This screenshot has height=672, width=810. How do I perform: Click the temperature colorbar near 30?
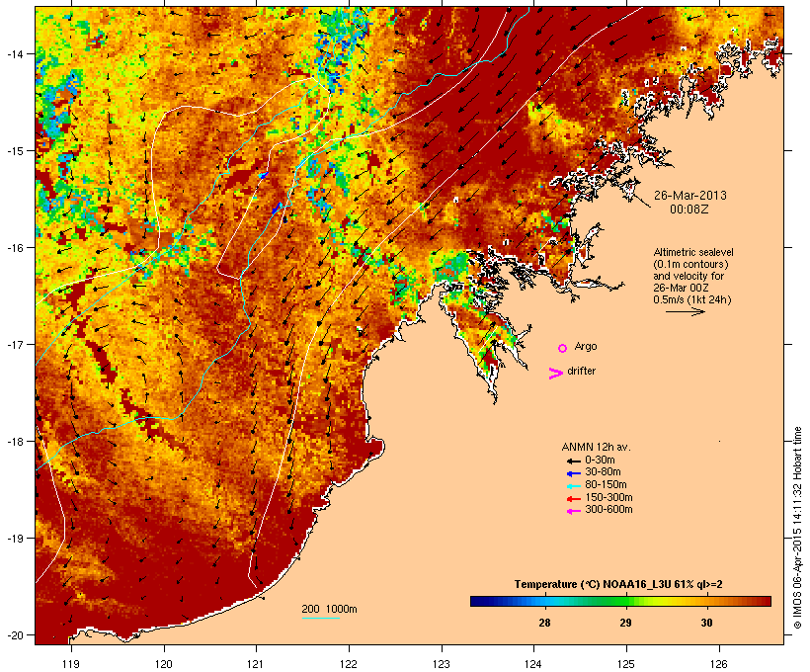pyautogui.click(x=706, y=601)
